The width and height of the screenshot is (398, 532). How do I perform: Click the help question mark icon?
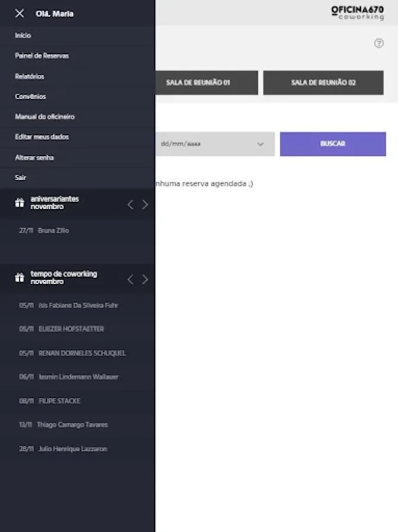(379, 43)
